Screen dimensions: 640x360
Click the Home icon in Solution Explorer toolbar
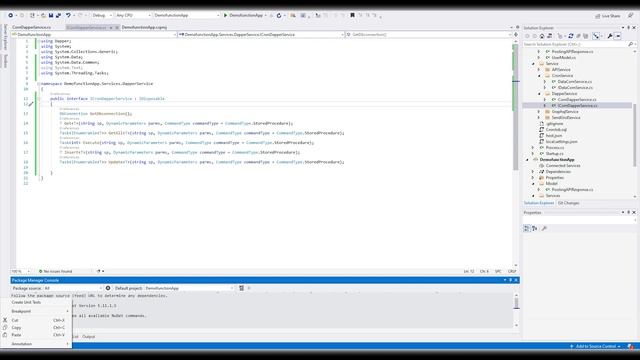click(x=542, y=36)
